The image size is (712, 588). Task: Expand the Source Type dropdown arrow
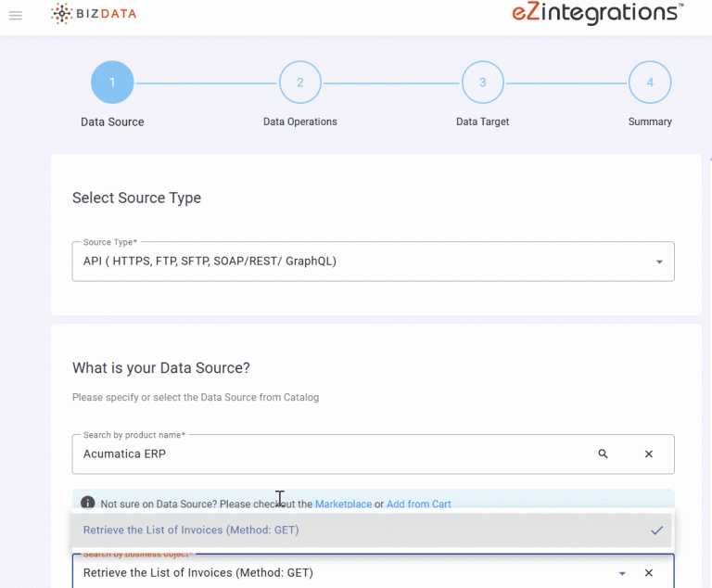tap(659, 262)
